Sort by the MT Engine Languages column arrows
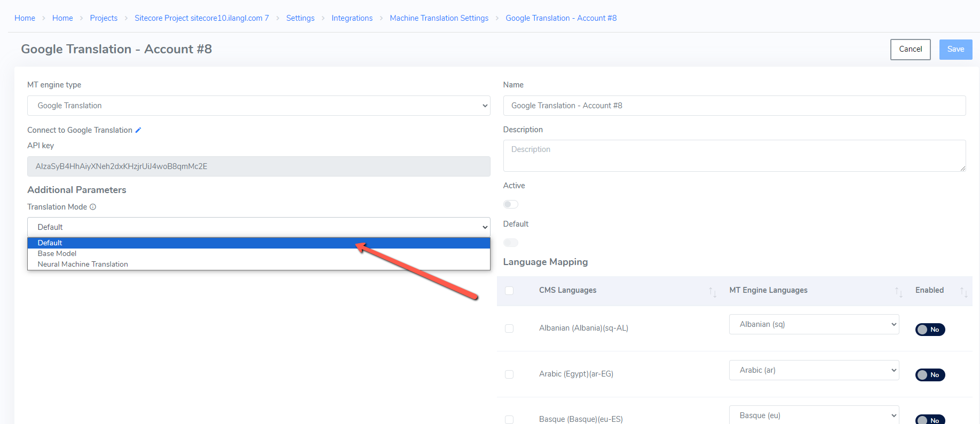Image resolution: width=980 pixels, height=424 pixels. click(899, 292)
